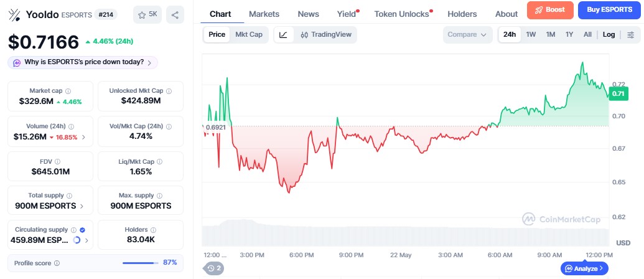Click the green 0.71 current price tag
Screen dimensions: 644x279
pos(618,93)
